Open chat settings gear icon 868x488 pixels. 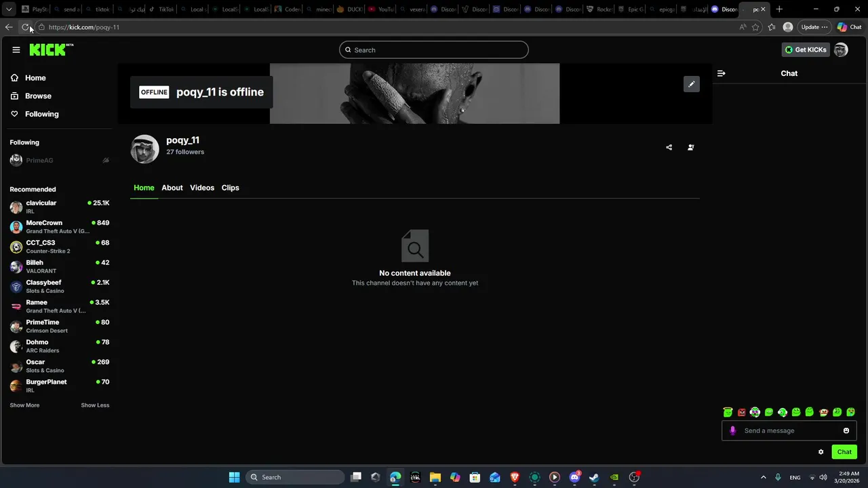821,452
